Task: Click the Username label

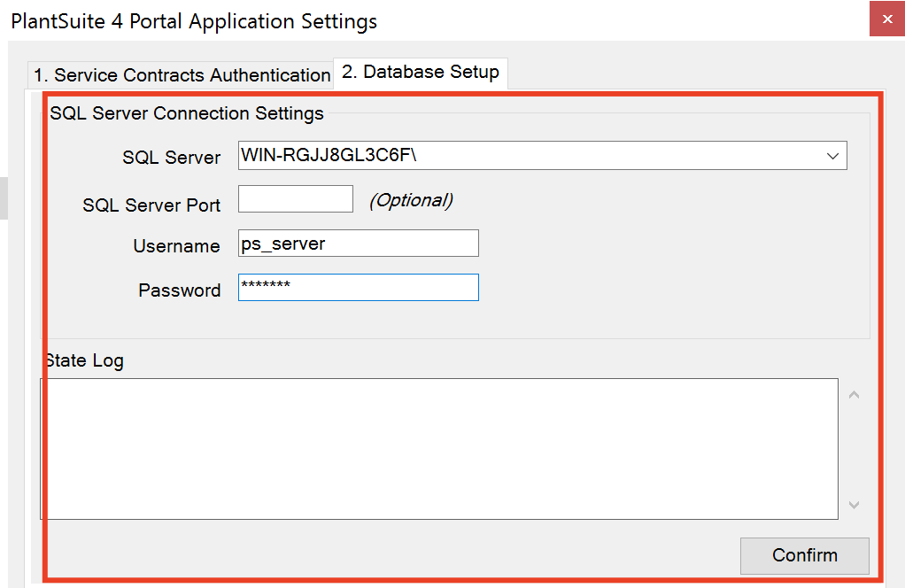Action: (x=176, y=246)
